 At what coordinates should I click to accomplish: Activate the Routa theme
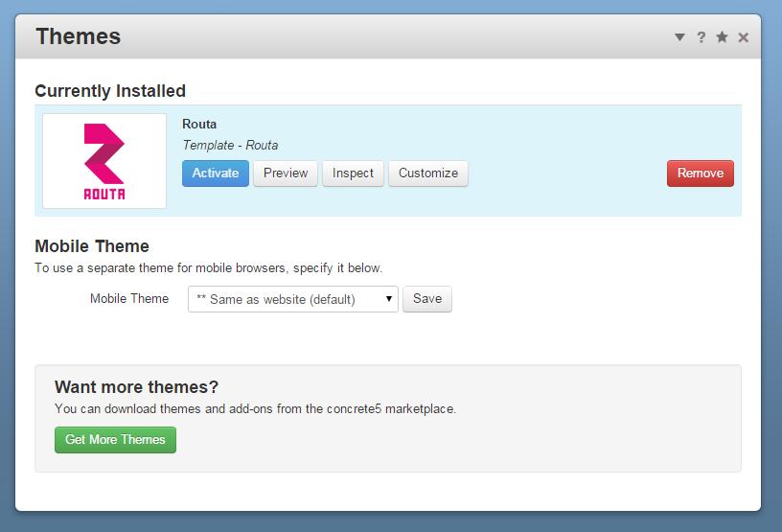tap(216, 173)
